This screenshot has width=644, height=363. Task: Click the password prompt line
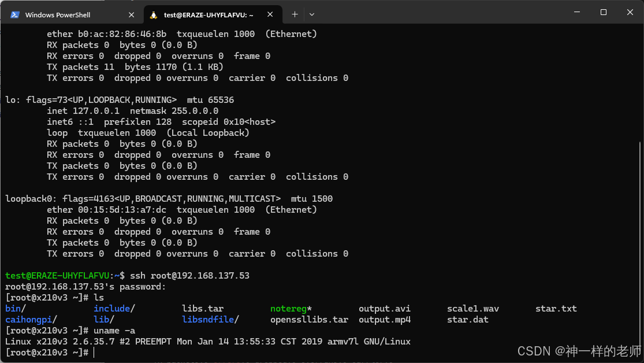(x=85, y=287)
